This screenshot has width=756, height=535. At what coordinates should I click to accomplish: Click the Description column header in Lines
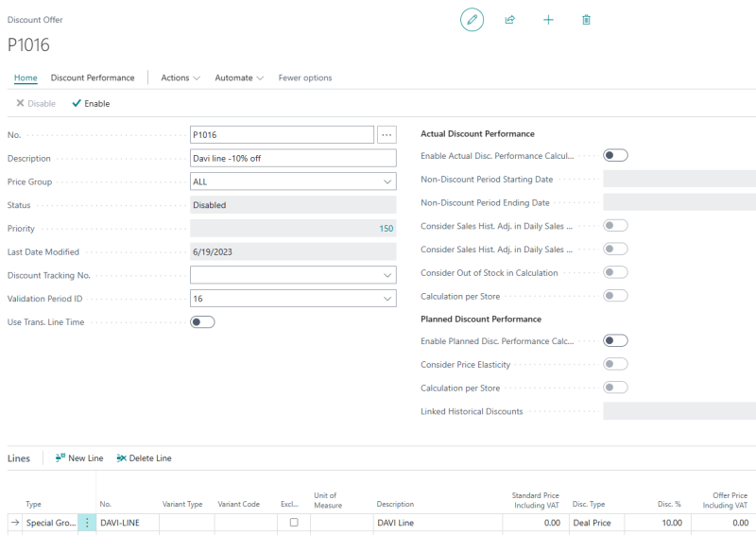point(395,504)
